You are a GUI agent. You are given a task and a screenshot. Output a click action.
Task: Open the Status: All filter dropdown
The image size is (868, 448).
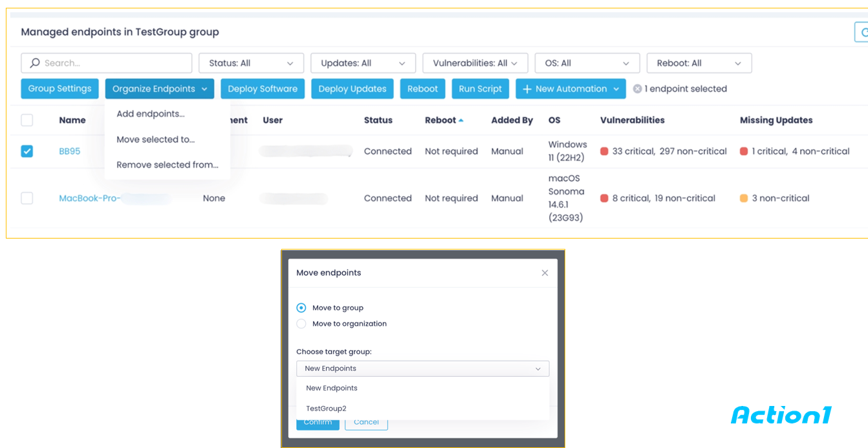pyautogui.click(x=251, y=63)
